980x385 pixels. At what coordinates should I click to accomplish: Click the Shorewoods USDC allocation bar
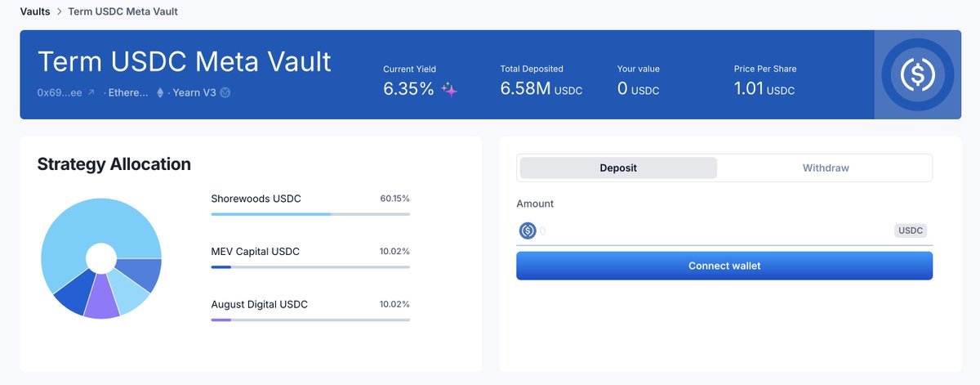point(310,214)
